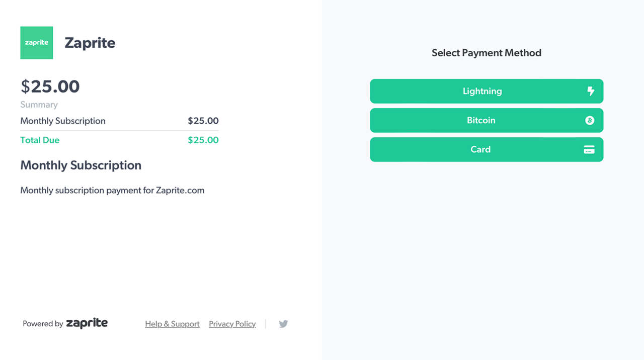Click the credit card icon
This screenshot has height=360, width=644.
point(589,150)
